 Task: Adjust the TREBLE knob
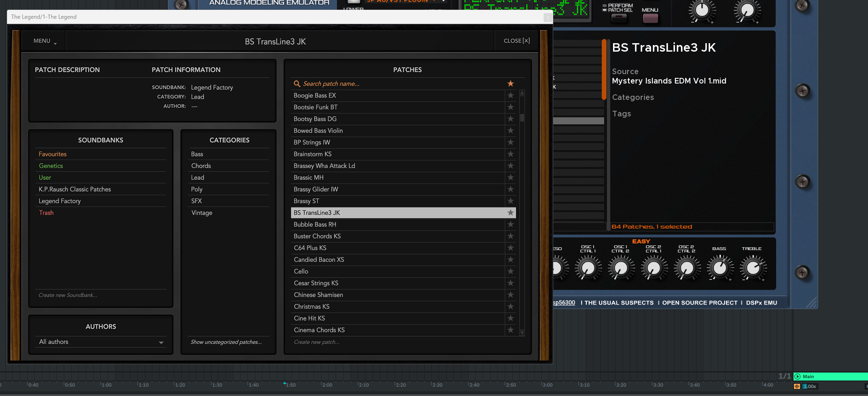point(753,268)
